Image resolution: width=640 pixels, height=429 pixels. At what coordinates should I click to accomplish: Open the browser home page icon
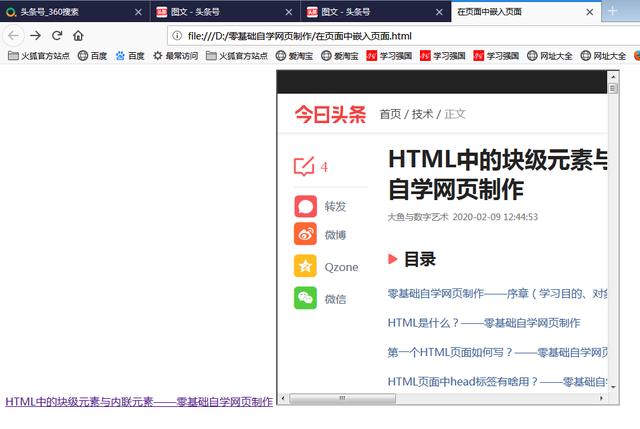(x=78, y=36)
